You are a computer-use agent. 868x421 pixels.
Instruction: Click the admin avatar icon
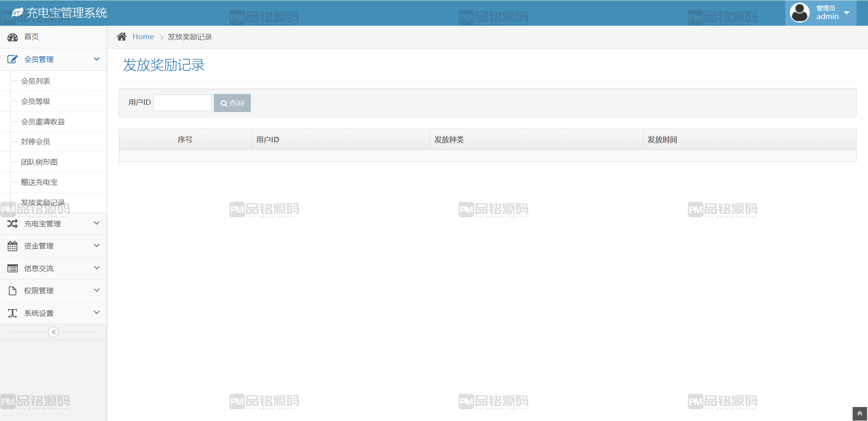[800, 13]
